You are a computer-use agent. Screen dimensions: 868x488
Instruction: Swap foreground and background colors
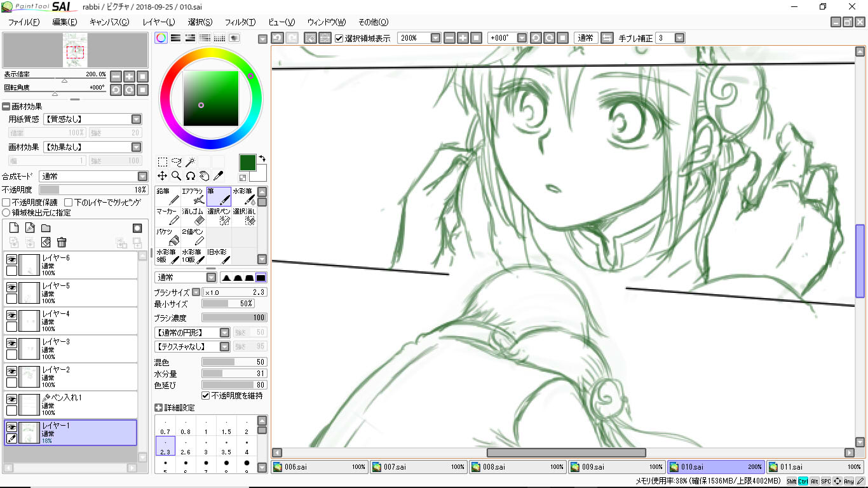pos(262,159)
